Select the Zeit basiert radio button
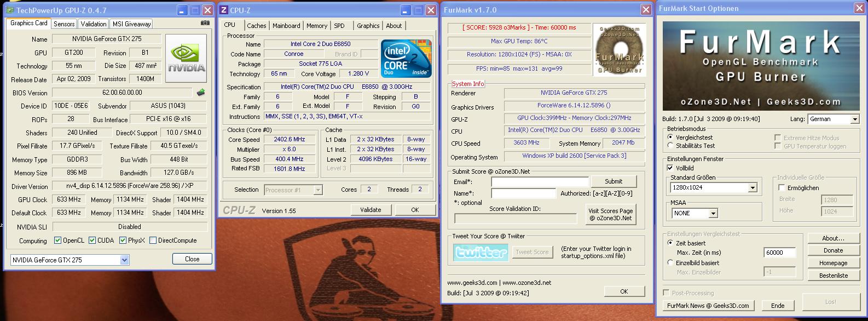Viewport: 868px width, 321px height. [x=670, y=243]
